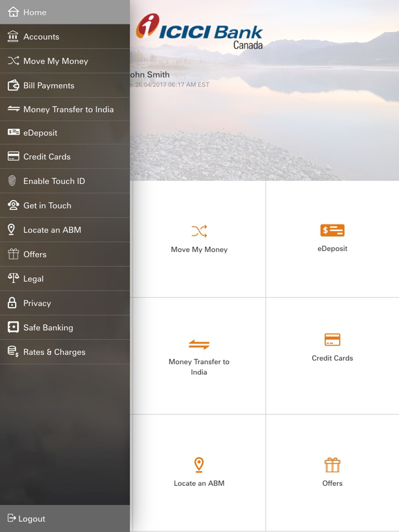Image resolution: width=399 pixels, height=532 pixels.
Task: Open Accounts menu item
Action: 65,37
